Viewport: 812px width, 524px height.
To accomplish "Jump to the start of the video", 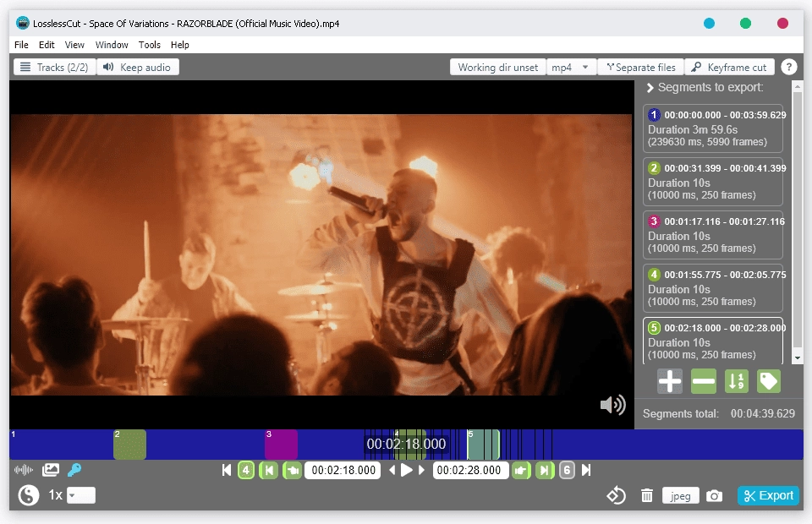I will click(x=227, y=470).
